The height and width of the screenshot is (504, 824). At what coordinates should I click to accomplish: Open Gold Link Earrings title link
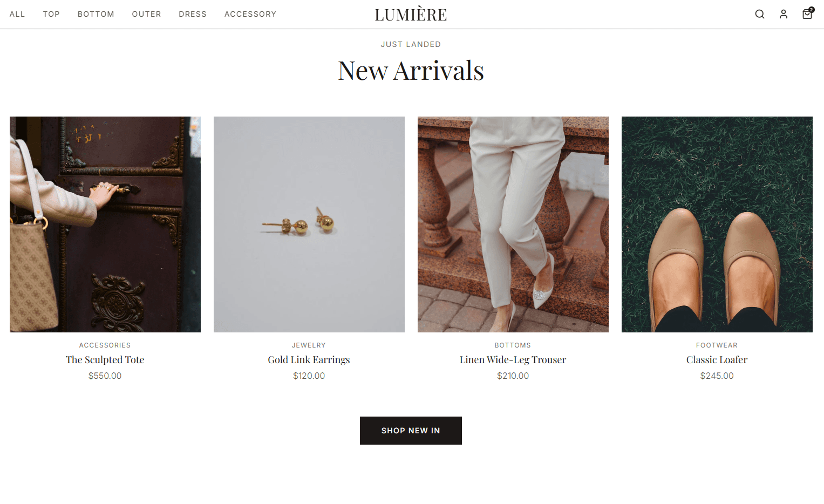[309, 360]
